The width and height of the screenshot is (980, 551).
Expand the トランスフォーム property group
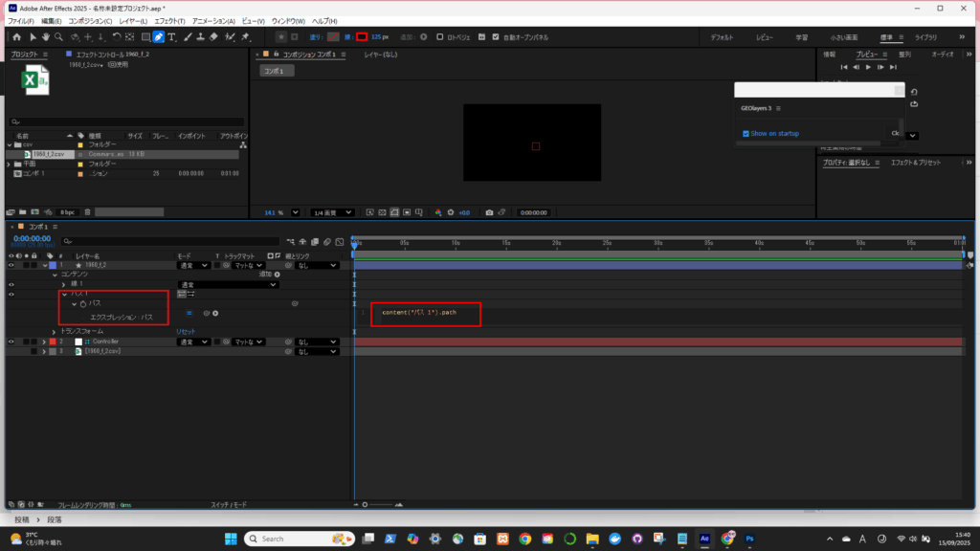(x=55, y=331)
